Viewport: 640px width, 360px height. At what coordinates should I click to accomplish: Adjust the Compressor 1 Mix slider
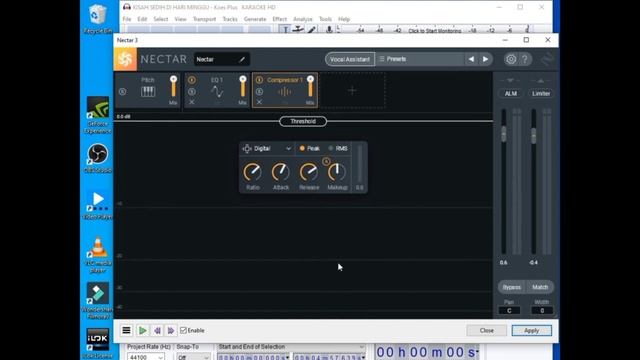point(310,87)
